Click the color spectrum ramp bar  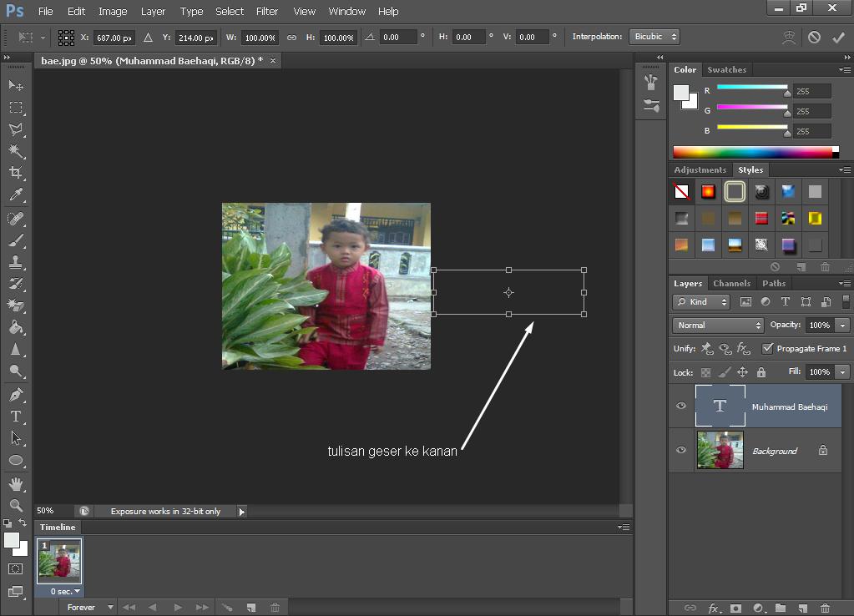[751, 152]
